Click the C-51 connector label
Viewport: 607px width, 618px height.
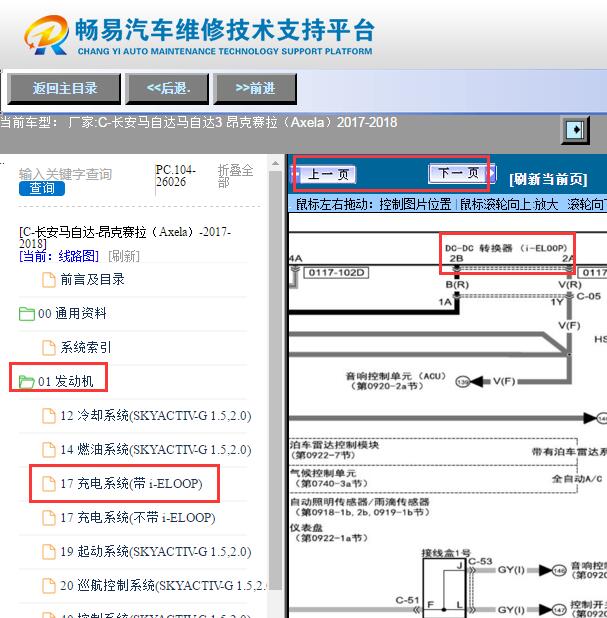pos(407,600)
